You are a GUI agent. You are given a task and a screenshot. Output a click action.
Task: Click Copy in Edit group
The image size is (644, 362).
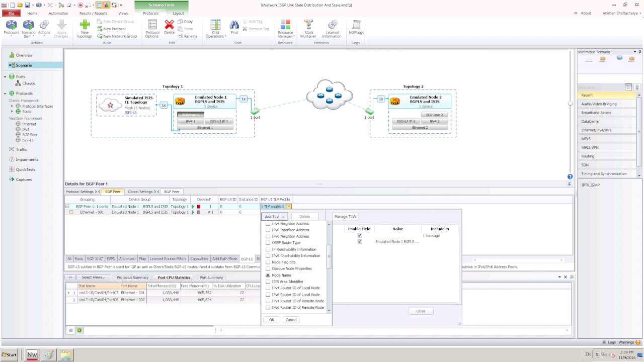click(185, 22)
